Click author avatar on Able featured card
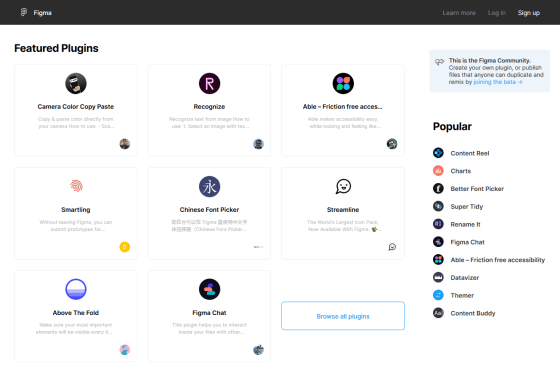The image size is (560, 367). [392, 144]
